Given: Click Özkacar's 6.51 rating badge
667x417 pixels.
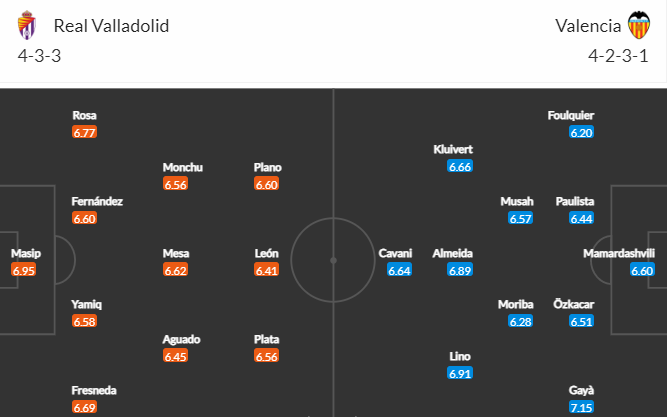Looking at the screenshot, I should pyautogui.click(x=581, y=321).
